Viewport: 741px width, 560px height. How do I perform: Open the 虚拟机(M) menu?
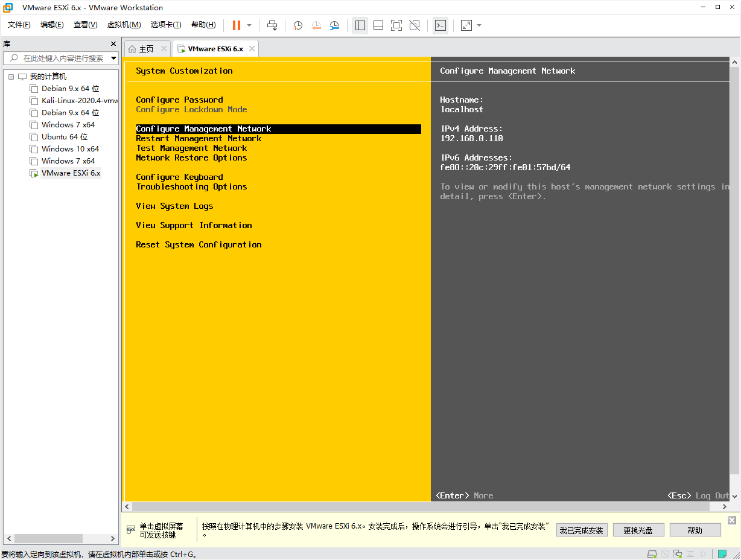[124, 25]
